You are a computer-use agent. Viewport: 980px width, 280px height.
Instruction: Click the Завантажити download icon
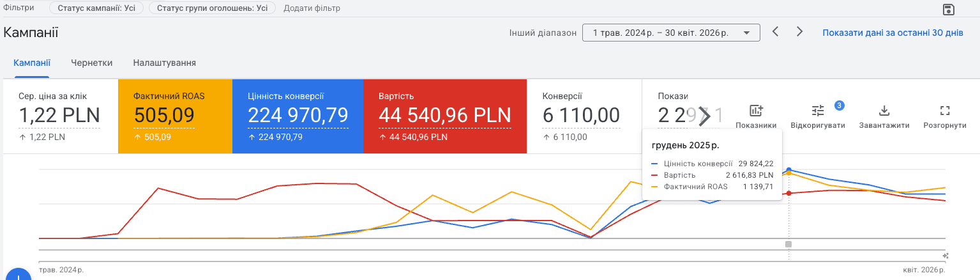(x=884, y=111)
